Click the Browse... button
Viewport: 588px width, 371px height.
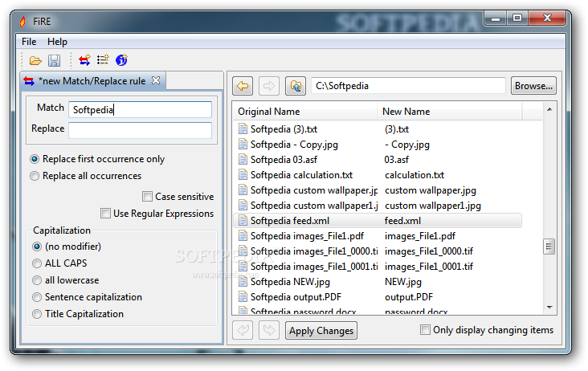pos(533,86)
